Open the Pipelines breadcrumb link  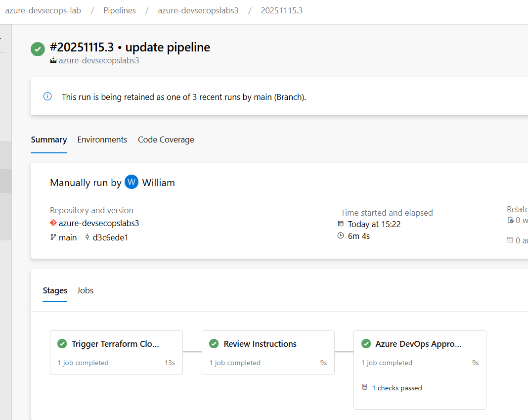pos(120,10)
